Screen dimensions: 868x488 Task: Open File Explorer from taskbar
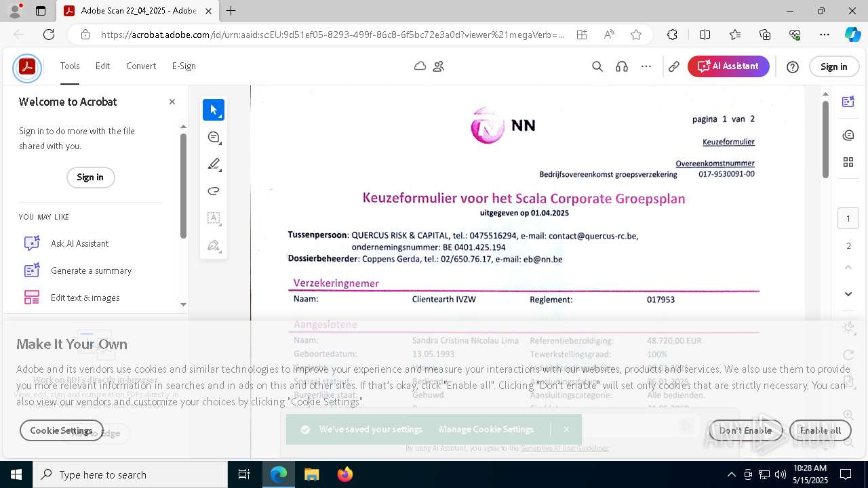(x=311, y=474)
